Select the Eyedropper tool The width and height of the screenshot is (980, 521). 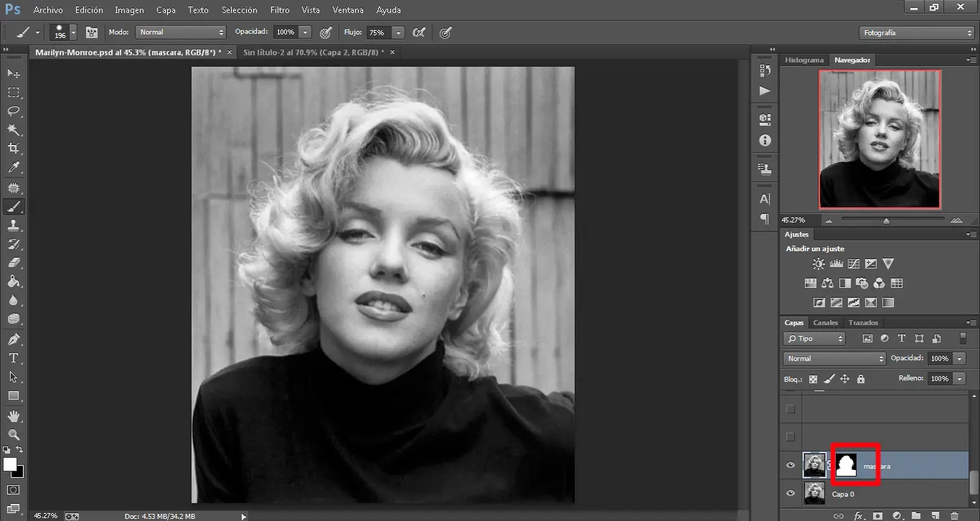[14, 168]
